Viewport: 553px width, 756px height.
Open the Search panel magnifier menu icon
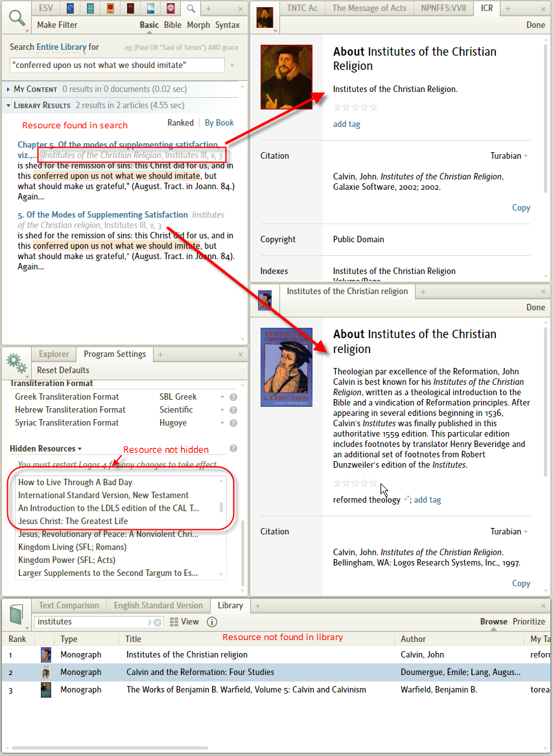pos(18,18)
